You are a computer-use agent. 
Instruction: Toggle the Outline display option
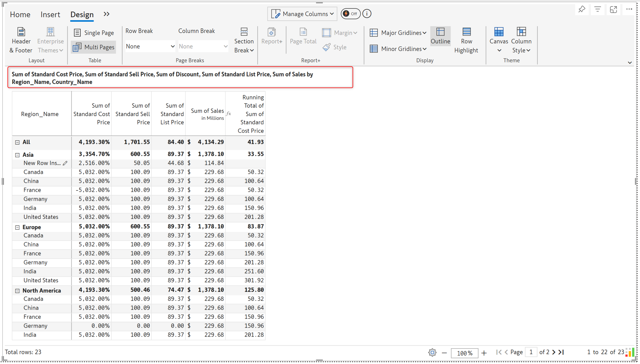pyautogui.click(x=440, y=36)
